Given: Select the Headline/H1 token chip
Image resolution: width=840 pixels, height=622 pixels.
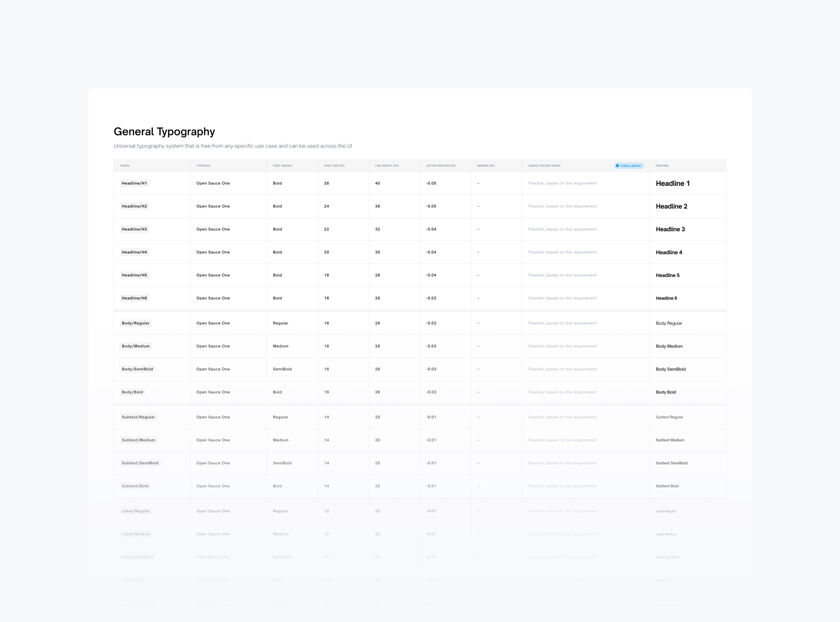Looking at the screenshot, I should click(134, 183).
